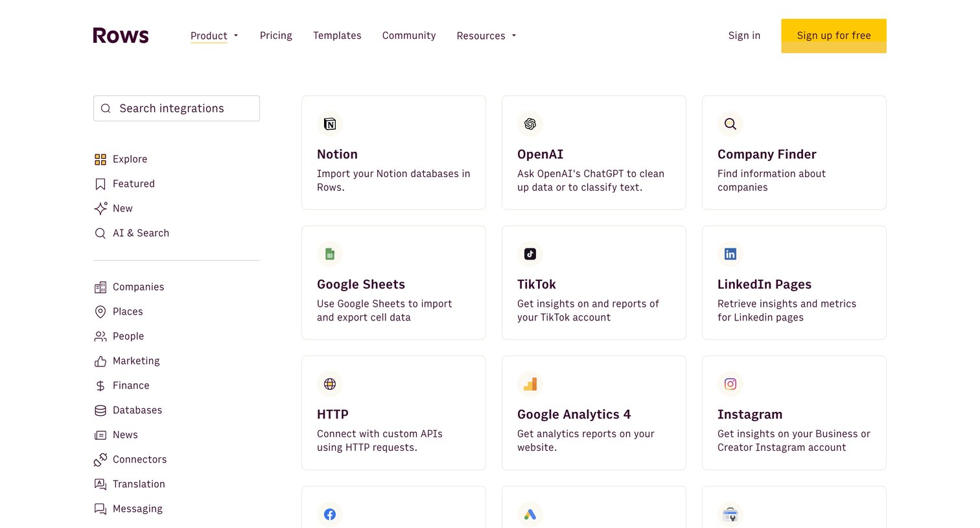Select the Explore category label
Viewport: 980px width, 528px height.
coord(130,160)
